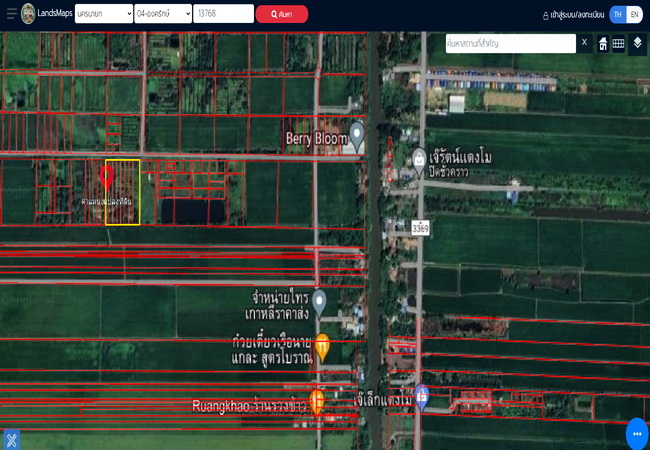Click the grid table icon near search box
This screenshot has width=650, height=450.
point(619,43)
